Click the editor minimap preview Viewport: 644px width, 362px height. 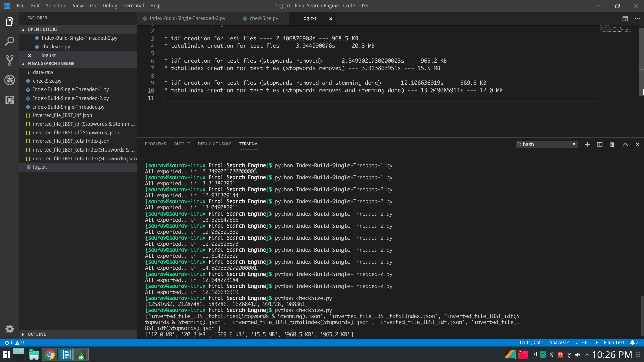coord(616,29)
